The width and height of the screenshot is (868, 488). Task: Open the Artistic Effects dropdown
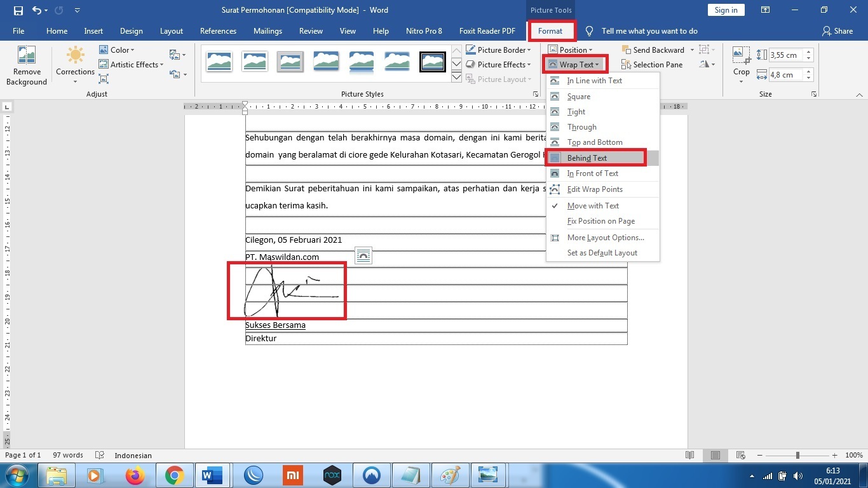(132, 64)
